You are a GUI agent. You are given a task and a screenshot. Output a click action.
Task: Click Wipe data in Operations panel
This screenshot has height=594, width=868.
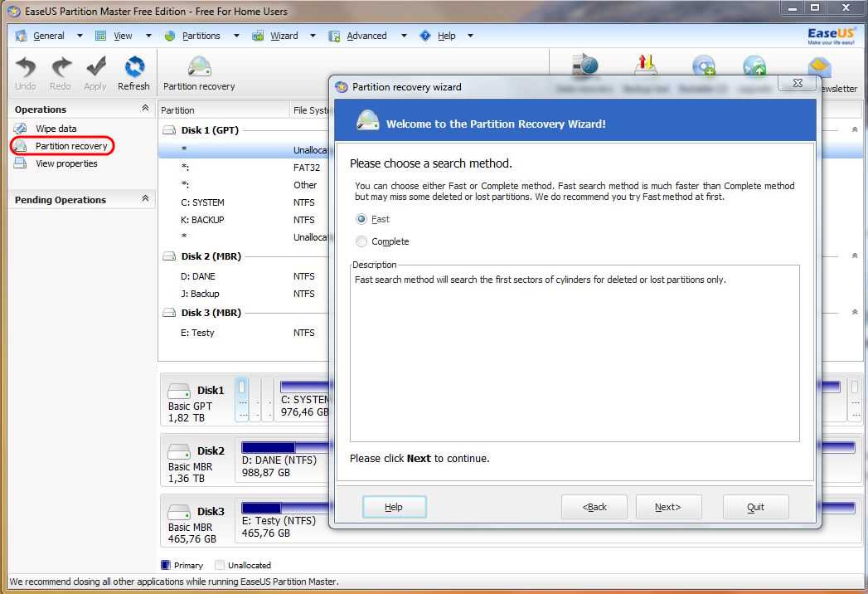click(56, 129)
